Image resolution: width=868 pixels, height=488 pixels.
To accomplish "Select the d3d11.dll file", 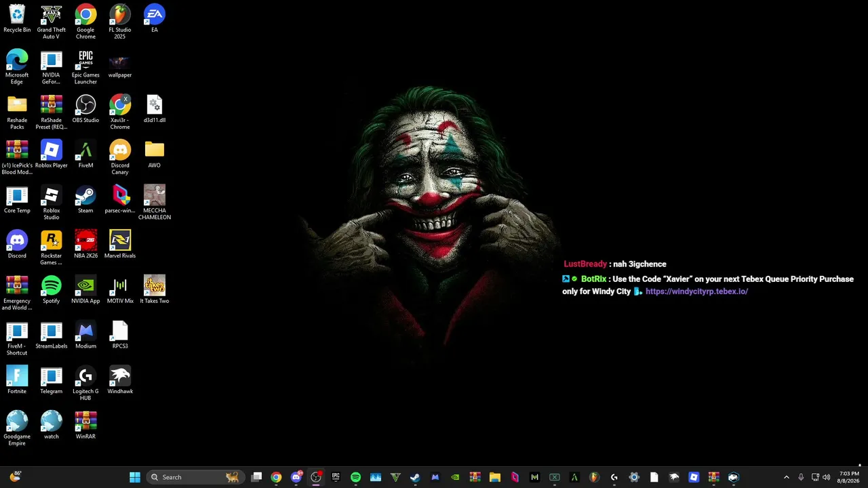I will coord(154,109).
